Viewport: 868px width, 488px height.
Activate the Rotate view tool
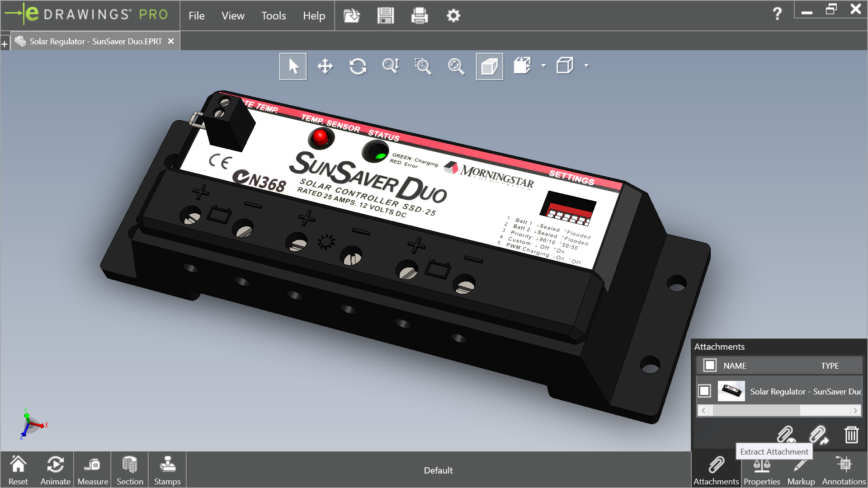pos(358,66)
